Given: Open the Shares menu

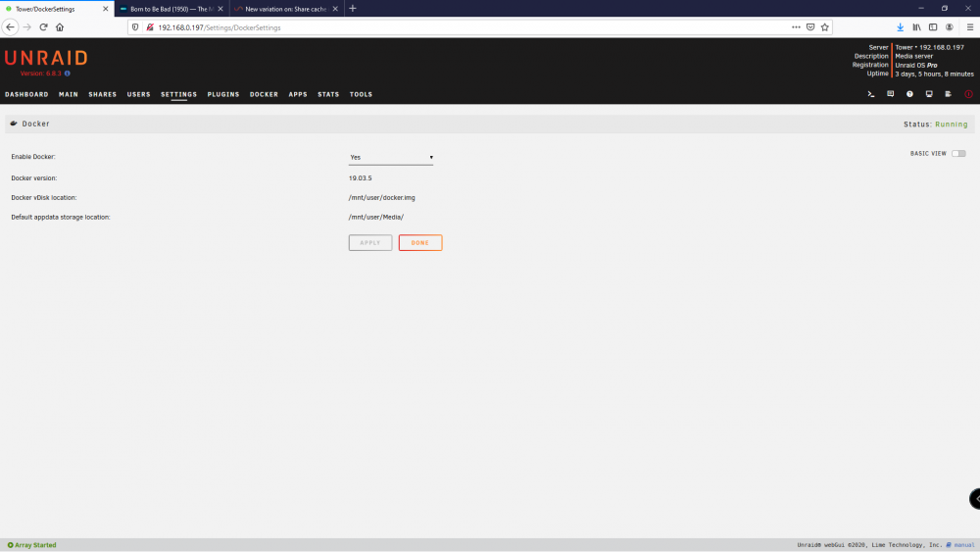Looking at the screenshot, I should [103, 94].
